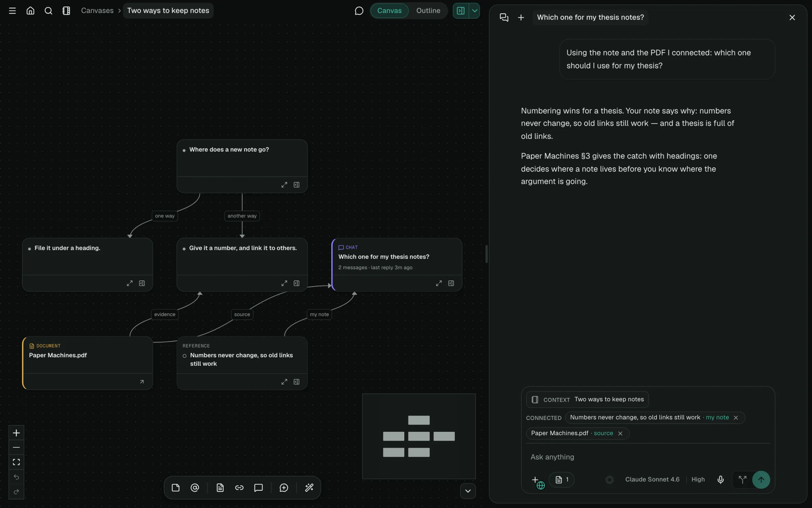The width and height of the screenshot is (812, 508).
Task: Open search with the magnifier icon
Action: coord(48,10)
